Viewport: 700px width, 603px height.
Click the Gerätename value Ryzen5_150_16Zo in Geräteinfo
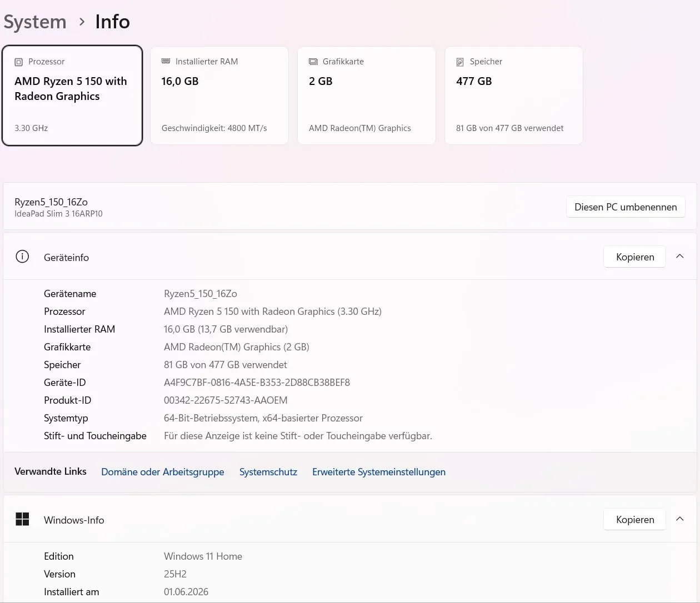(x=201, y=294)
